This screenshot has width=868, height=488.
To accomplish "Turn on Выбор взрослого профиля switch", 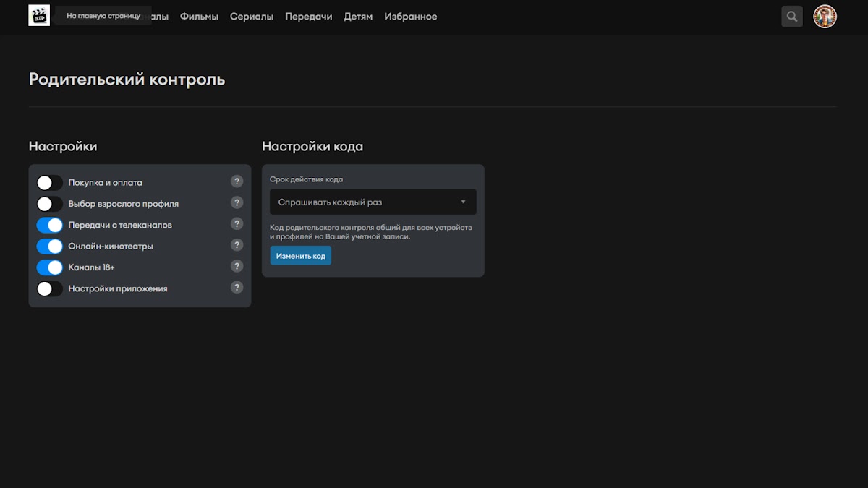I will point(50,204).
